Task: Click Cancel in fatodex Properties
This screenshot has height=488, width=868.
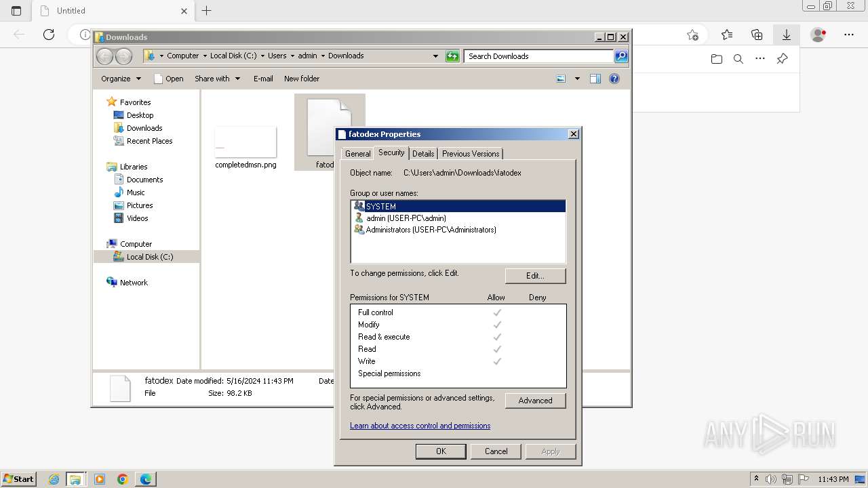Action: click(496, 451)
